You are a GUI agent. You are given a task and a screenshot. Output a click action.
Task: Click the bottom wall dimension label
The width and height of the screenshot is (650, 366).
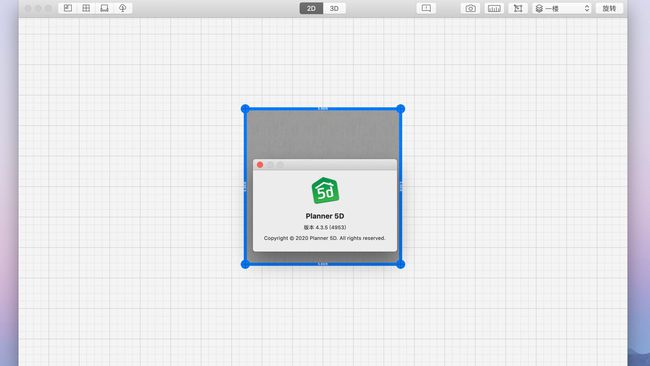click(323, 264)
